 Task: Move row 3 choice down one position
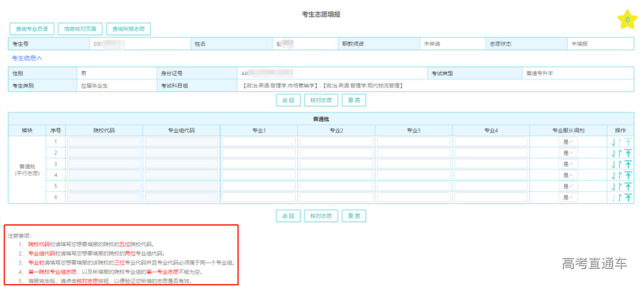coord(612,164)
